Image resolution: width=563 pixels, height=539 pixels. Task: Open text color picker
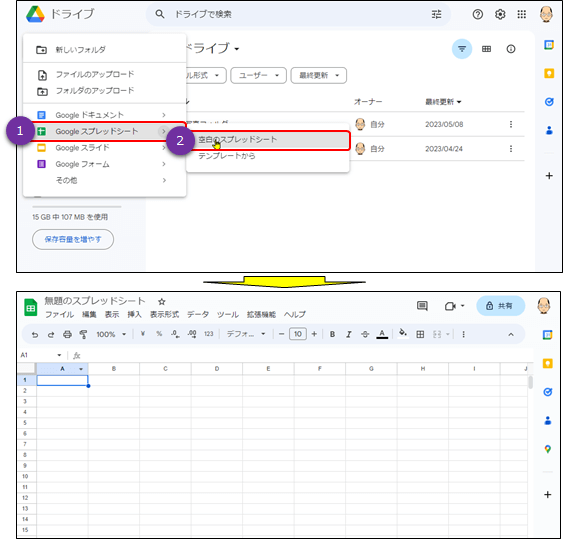tap(382, 334)
